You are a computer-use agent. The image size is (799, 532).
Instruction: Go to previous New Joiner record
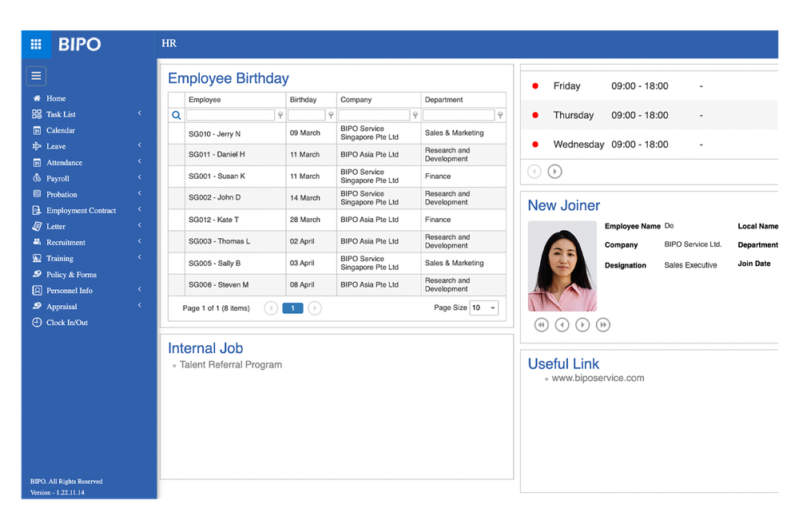point(562,324)
